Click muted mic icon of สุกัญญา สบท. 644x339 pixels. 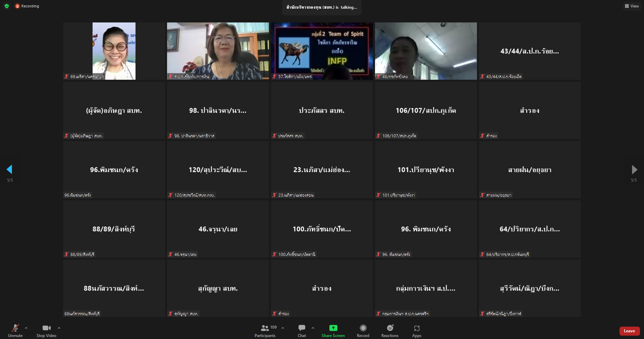point(170,314)
